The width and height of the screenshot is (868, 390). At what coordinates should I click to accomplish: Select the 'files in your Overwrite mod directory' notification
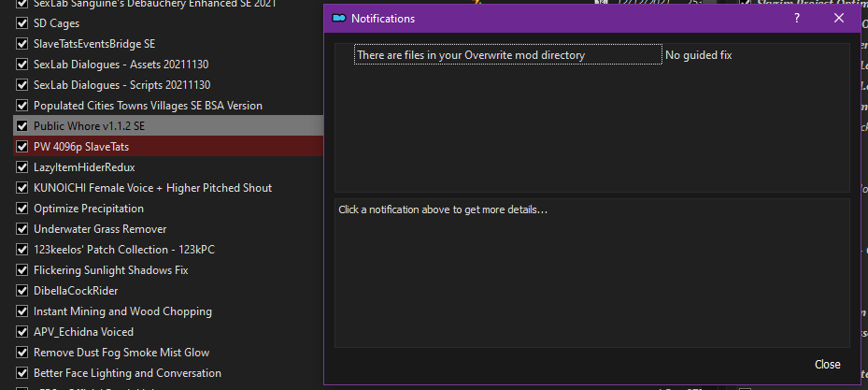coord(507,55)
